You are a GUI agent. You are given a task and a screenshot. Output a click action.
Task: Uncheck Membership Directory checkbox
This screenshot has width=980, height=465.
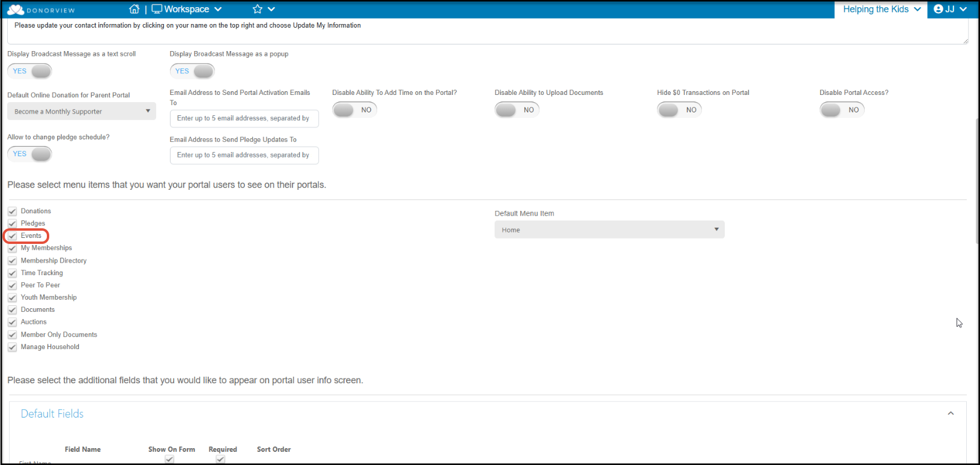[12, 261]
